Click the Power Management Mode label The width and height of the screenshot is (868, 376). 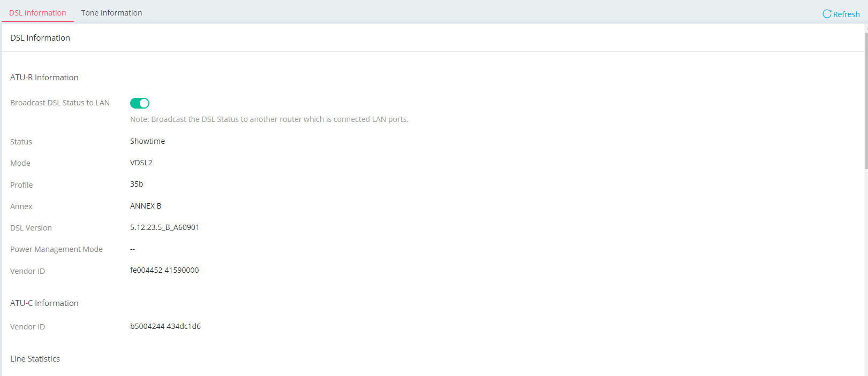[56, 249]
